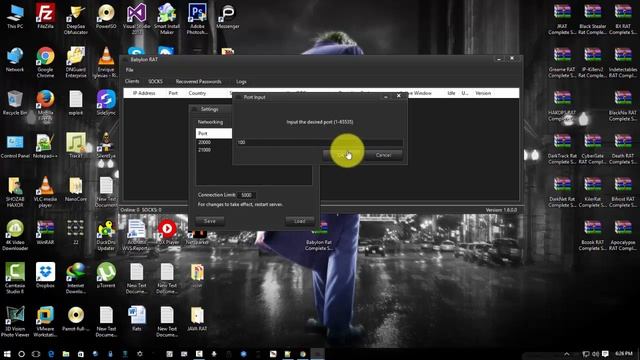Viewport: 640px width, 360px height.
Task: Select the CyberGate RAT archive icon
Action: pos(593,149)
